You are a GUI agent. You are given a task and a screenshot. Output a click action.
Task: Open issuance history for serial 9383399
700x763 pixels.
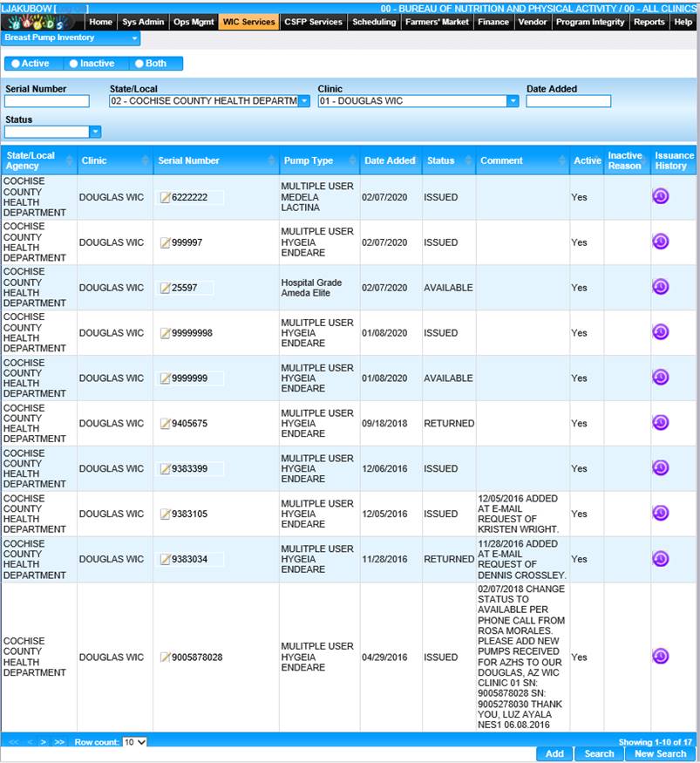(660, 468)
